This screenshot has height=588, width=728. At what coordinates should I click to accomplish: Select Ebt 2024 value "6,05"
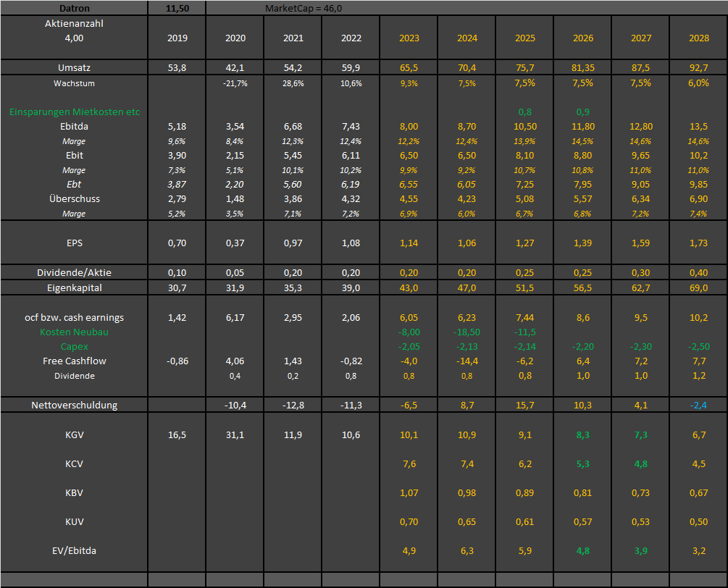coord(466,184)
